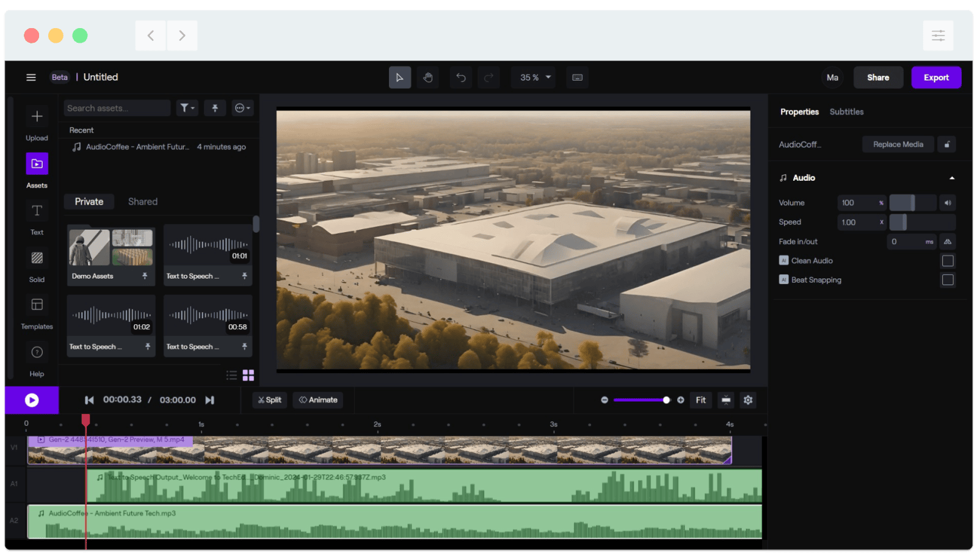Open the Help section
Screen dimensions: 977x560
point(37,360)
